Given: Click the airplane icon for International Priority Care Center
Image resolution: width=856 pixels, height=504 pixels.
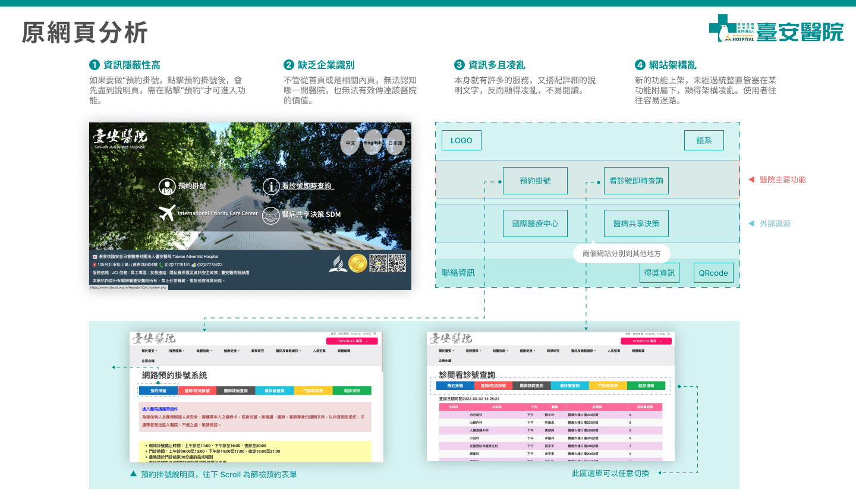Looking at the screenshot, I should click(x=167, y=213).
